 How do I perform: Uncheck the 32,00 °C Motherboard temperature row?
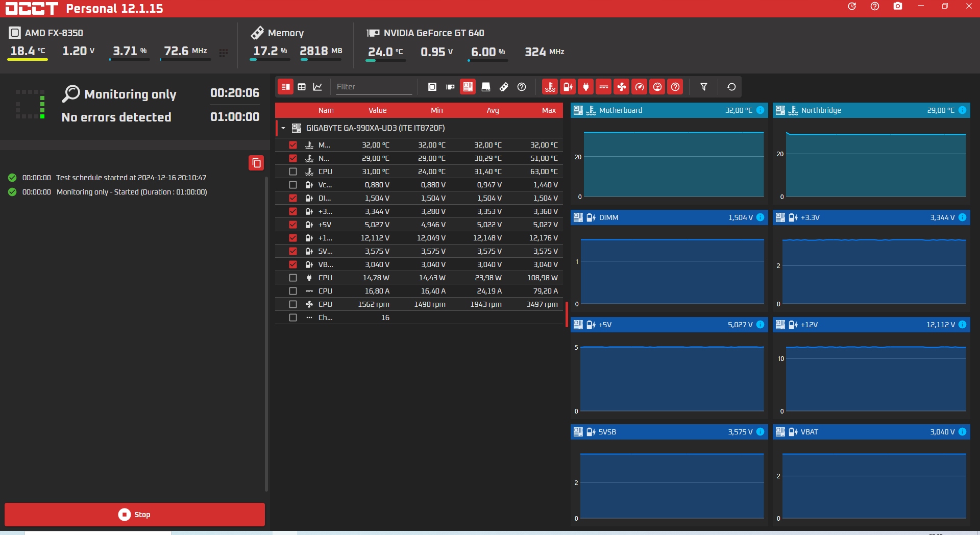(x=293, y=145)
